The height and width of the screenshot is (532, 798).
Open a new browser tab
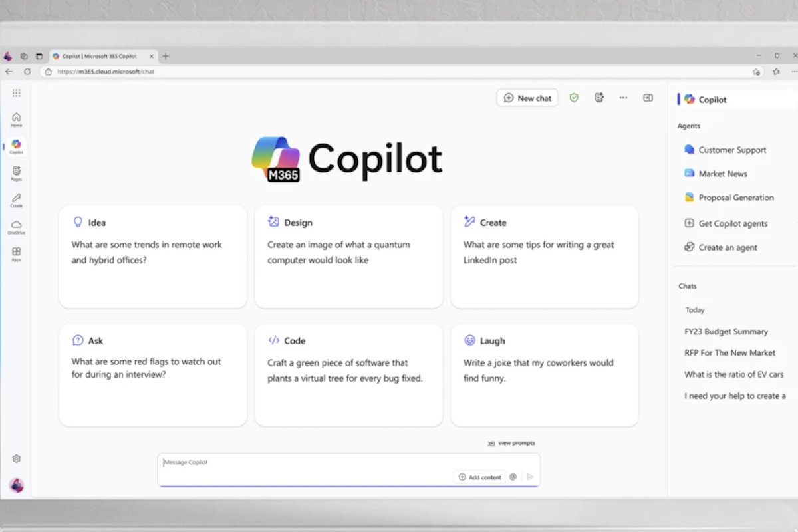(x=166, y=56)
